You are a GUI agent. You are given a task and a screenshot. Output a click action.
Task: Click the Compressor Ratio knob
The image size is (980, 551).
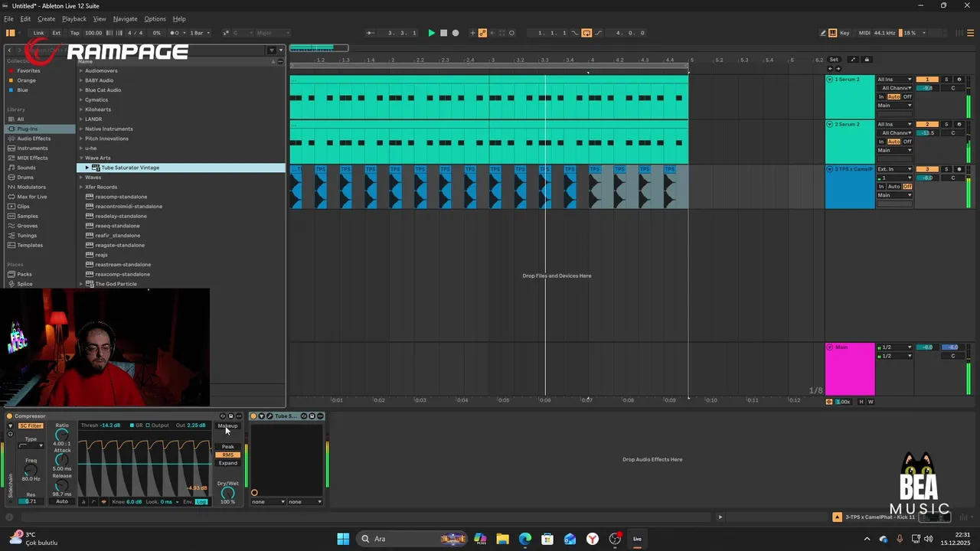62,435
